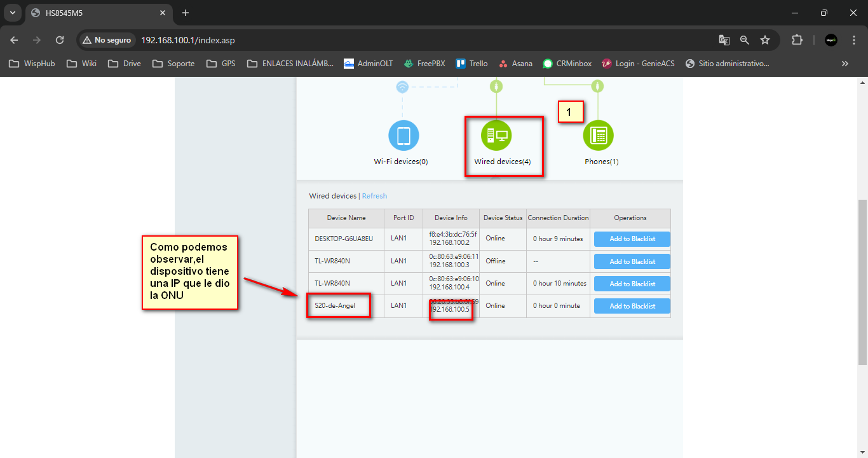The height and width of the screenshot is (458, 868).
Task: Add S20-de-Angel to the blacklist
Action: click(632, 306)
